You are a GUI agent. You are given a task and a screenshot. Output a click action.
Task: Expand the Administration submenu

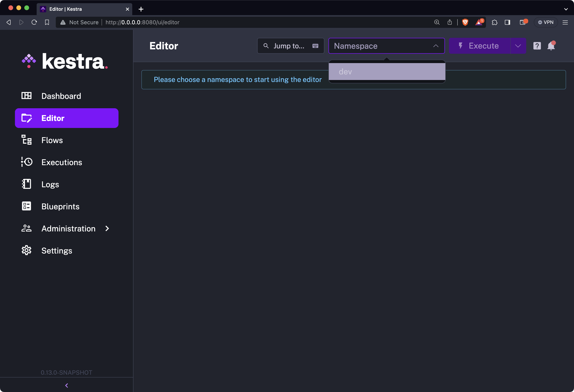tap(107, 229)
